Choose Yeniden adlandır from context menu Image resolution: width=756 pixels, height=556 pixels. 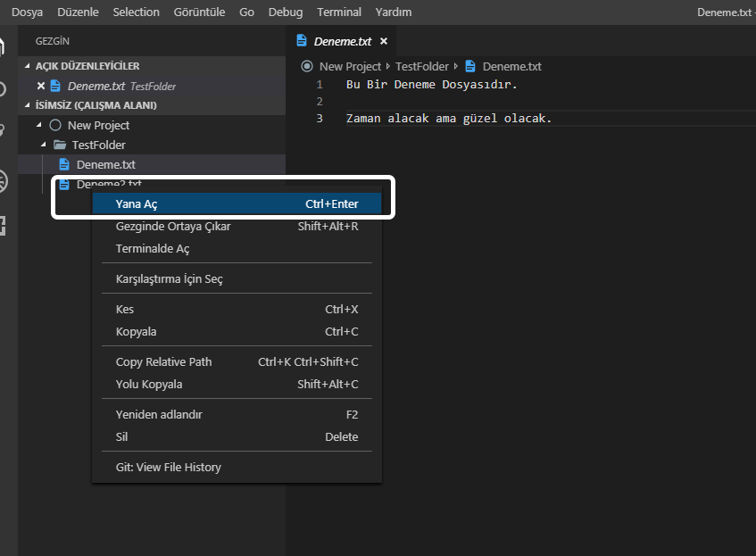click(x=237, y=414)
